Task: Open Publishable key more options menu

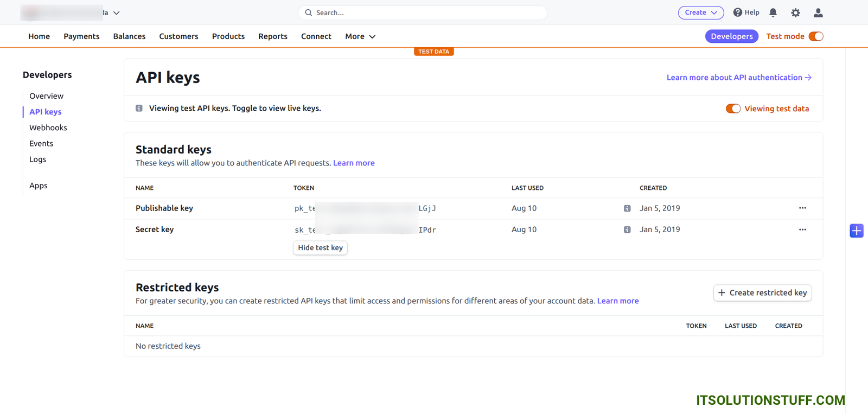Action: 802,208
